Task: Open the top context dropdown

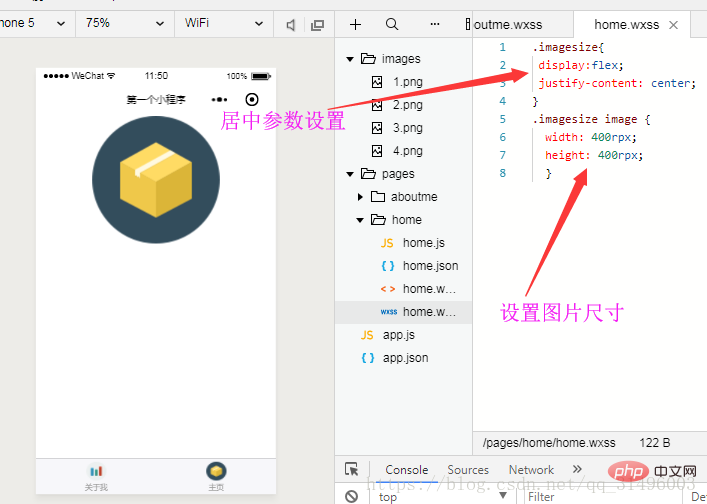Action: (443, 497)
